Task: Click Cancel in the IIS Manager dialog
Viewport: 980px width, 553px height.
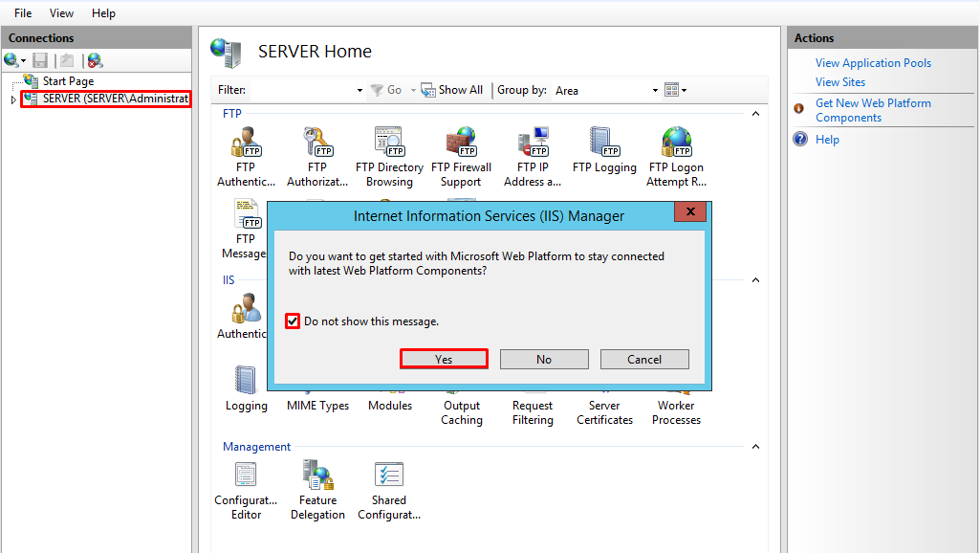Action: tap(644, 359)
